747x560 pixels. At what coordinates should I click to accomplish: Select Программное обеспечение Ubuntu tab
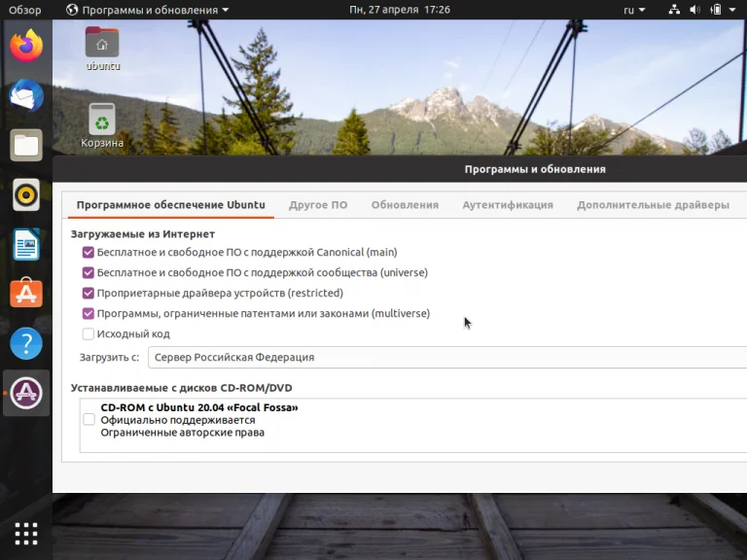170,205
